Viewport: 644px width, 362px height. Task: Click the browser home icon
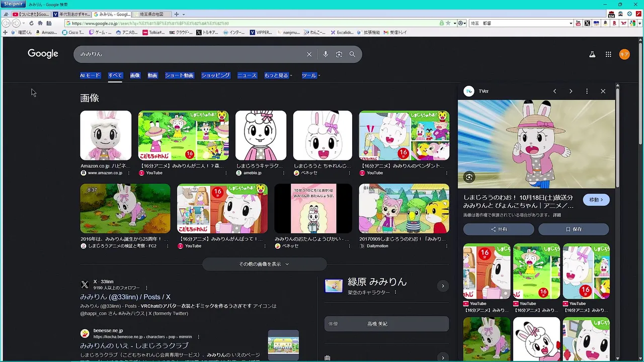click(40, 23)
